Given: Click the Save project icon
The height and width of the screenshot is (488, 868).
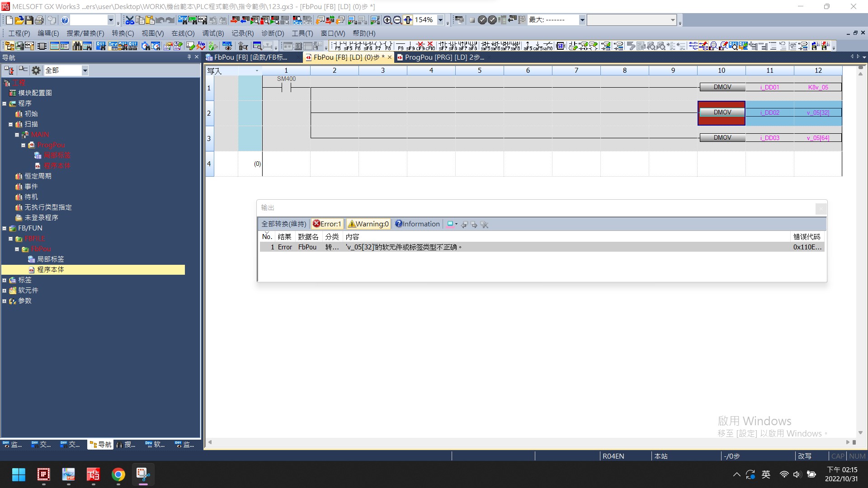Looking at the screenshot, I should [x=29, y=20].
